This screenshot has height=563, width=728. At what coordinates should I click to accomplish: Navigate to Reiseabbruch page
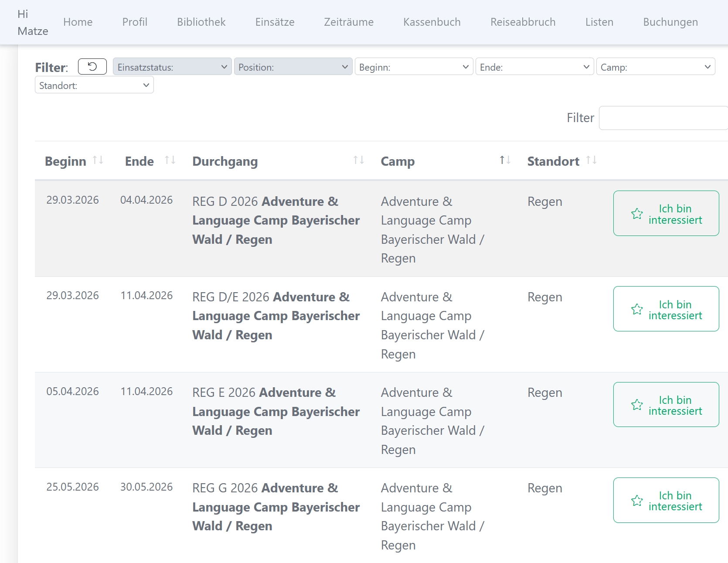(523, 22)
